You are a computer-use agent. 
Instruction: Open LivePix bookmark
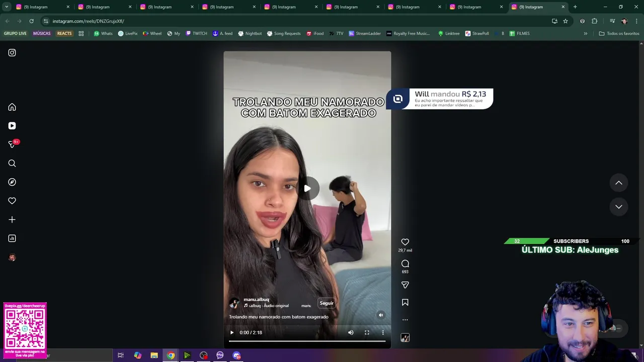pyautogui.click(x=128, y=34)
